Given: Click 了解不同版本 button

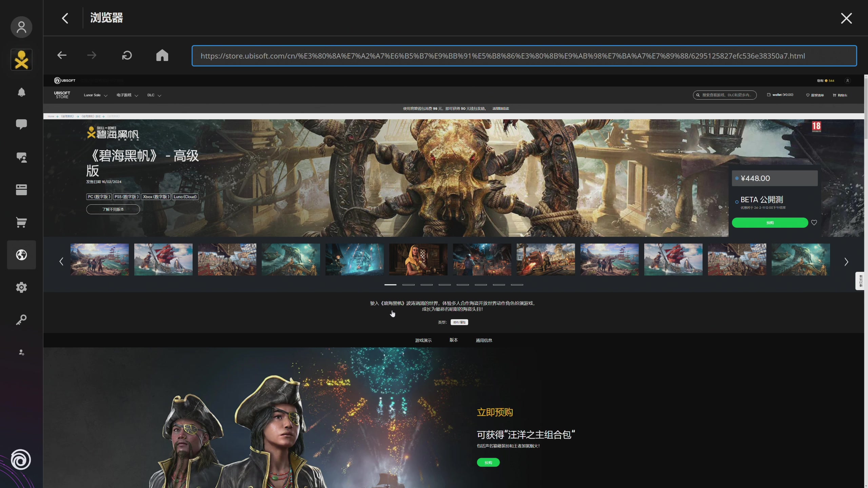Looking at the screenshot, I should [113, 209].
